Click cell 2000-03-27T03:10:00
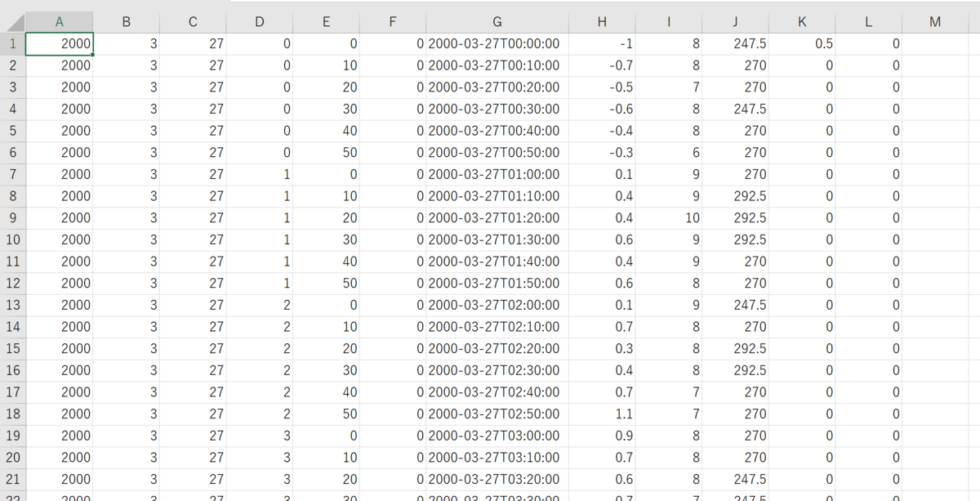 coord(497,458)
